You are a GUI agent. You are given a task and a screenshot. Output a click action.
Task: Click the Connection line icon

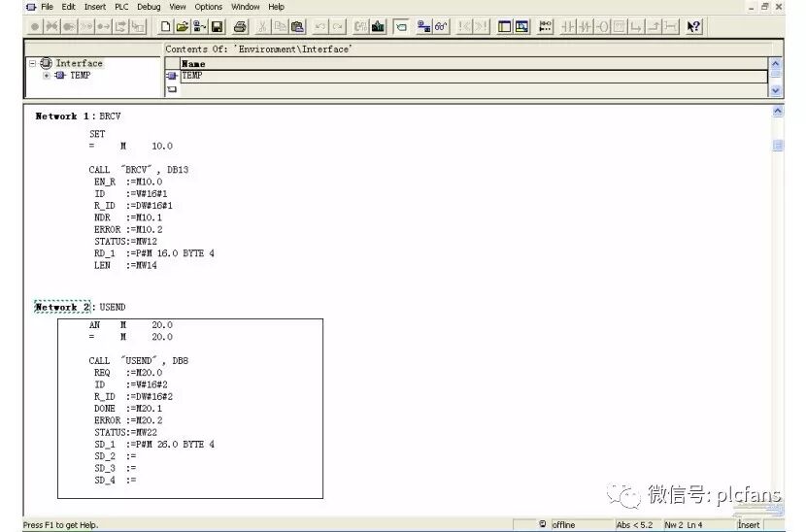pyautogui.click(x=670, y=26)
